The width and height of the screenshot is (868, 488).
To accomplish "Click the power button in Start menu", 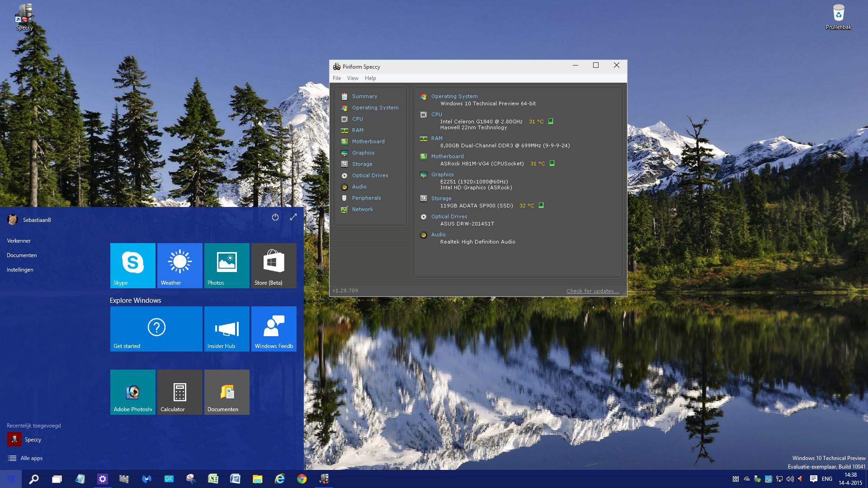I will point(275,217).
